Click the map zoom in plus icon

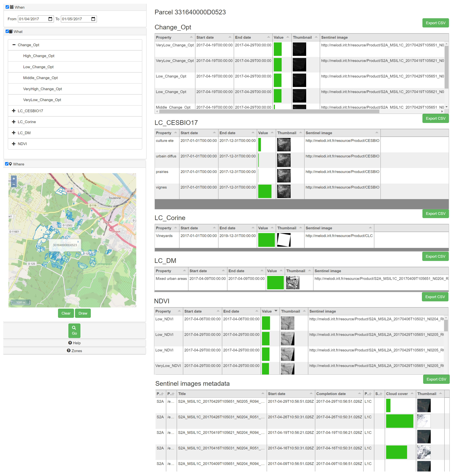[14, 179]
